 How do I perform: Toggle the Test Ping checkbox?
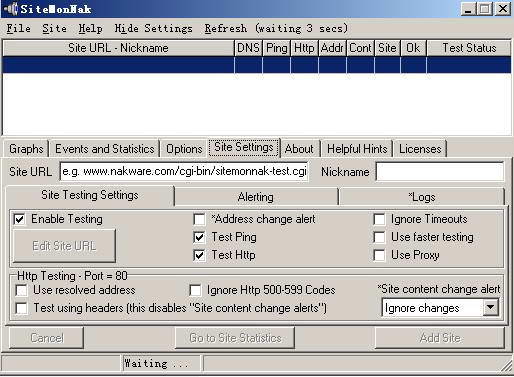click(199, 237)
